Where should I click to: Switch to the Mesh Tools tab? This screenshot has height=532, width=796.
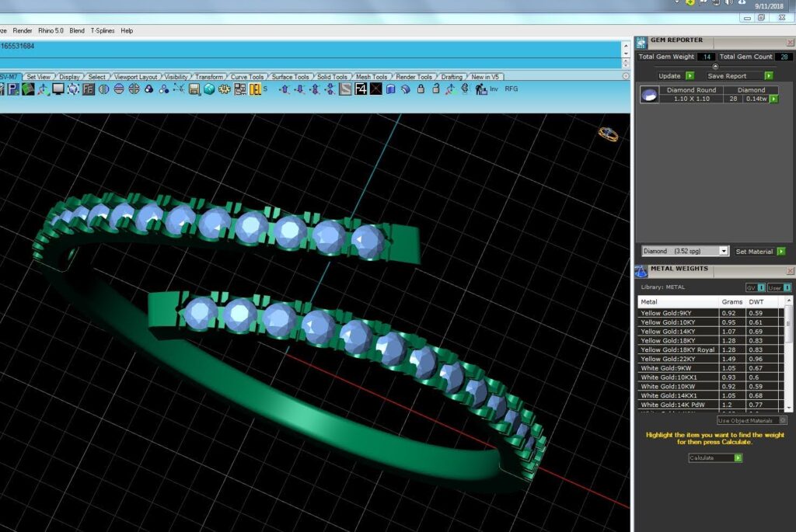pos(372,77)
